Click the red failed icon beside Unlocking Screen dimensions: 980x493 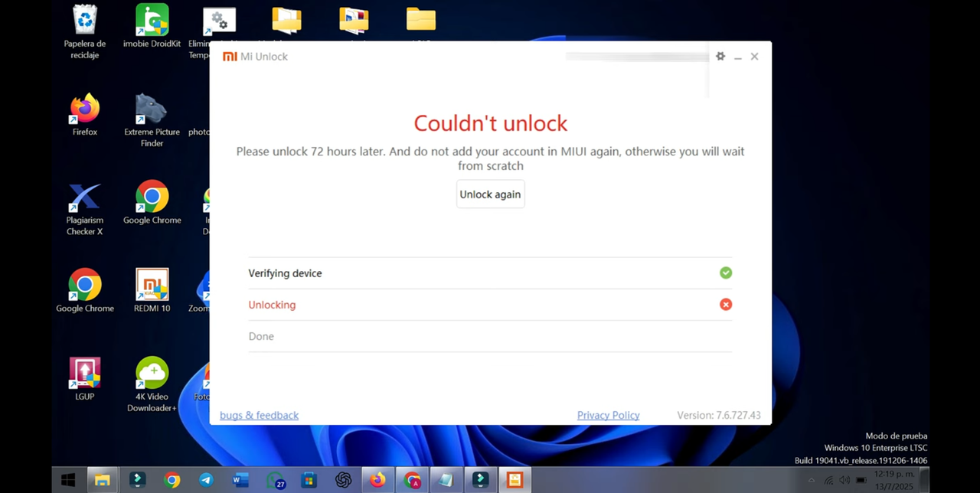click(726, 305)
